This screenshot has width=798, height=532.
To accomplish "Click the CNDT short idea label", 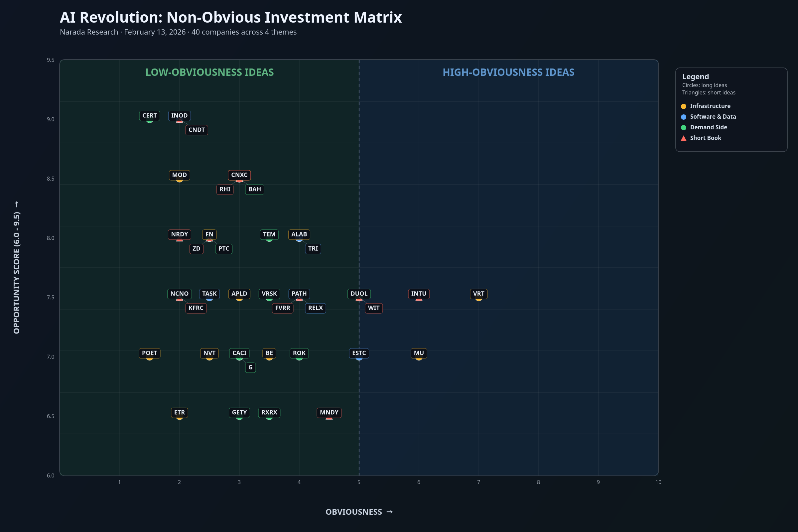I will (197, 130).
